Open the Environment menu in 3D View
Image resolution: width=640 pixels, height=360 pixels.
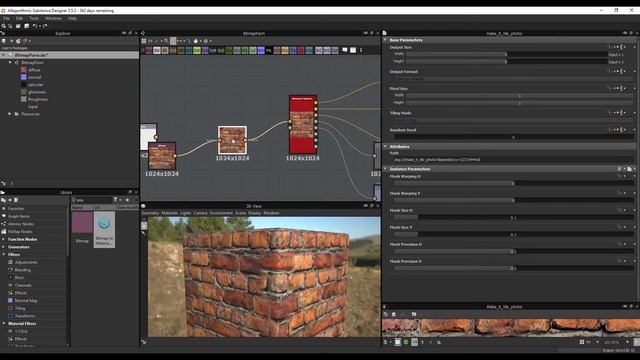point(221,213)
